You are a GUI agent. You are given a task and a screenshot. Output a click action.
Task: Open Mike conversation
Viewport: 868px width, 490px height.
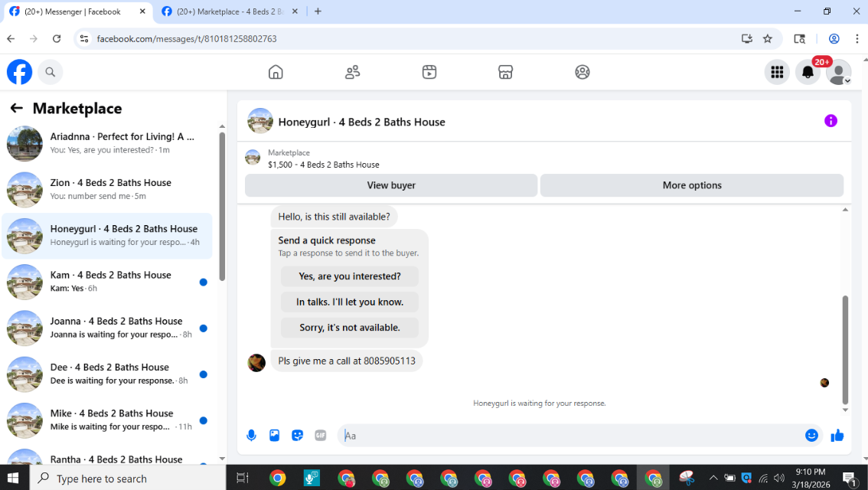click(x=107, y=420)
